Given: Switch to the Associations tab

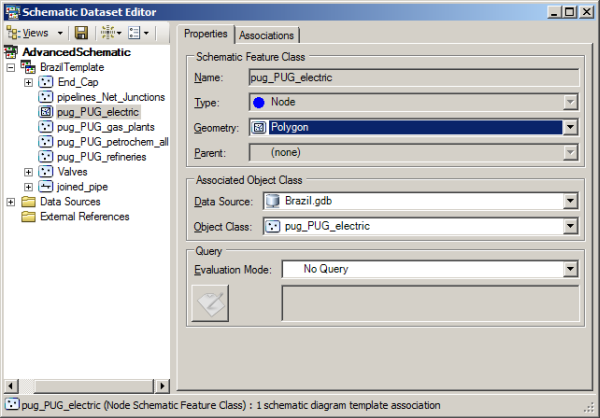Looking at the screenshot, I should click(267, 35).
